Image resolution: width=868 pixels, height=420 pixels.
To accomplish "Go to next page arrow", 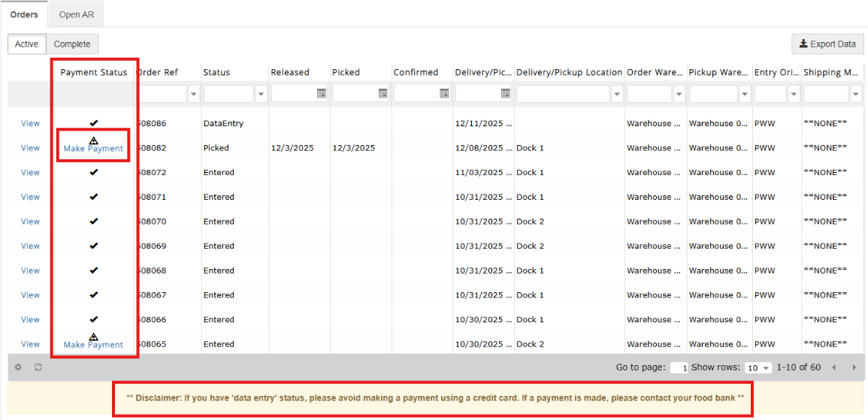I will click(854, 367).
